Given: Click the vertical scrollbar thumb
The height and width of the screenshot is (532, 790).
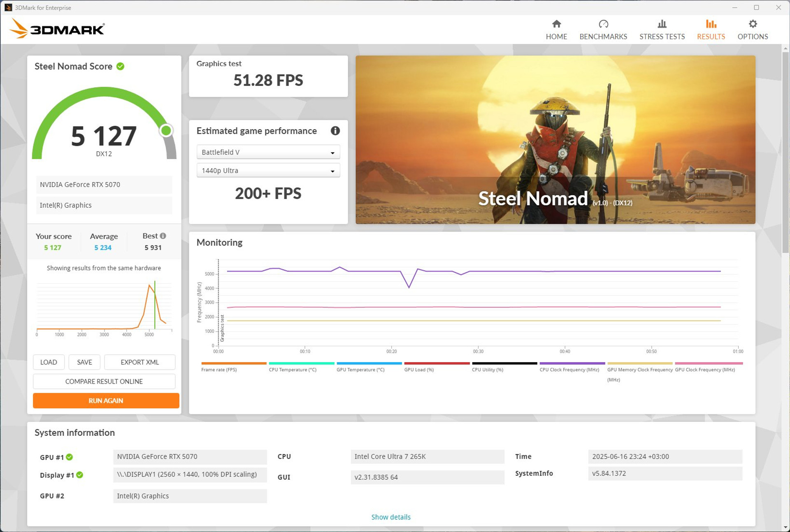Looking at the screenshot, I should coord(785,152).
